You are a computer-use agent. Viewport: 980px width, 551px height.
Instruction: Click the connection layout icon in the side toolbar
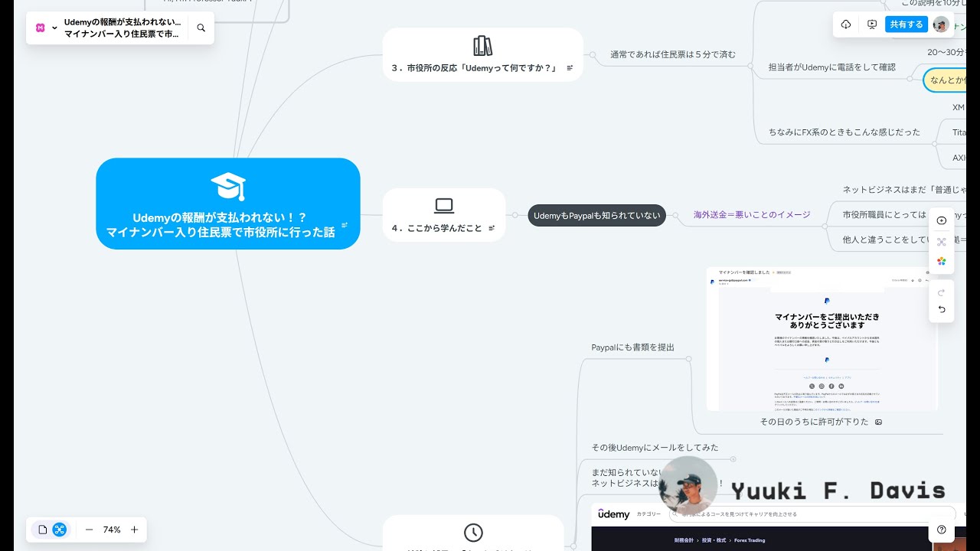(942, 241)
